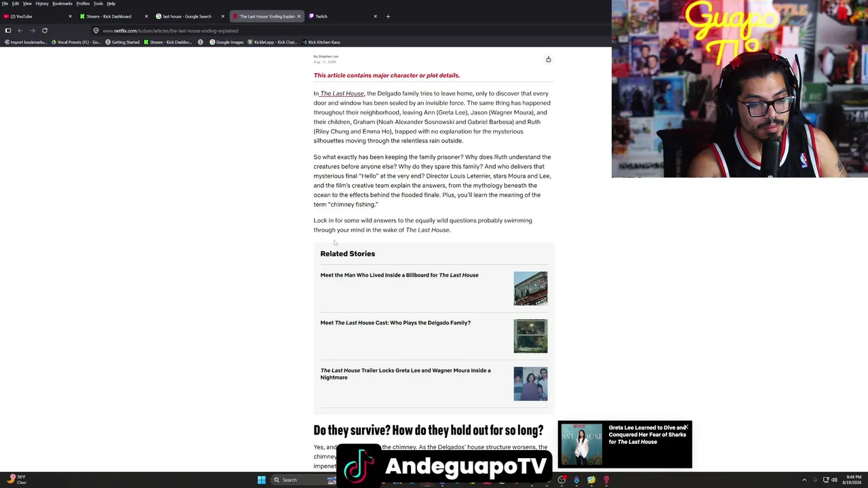
Task: Open a new browser tab
Action: coord(388,16)
